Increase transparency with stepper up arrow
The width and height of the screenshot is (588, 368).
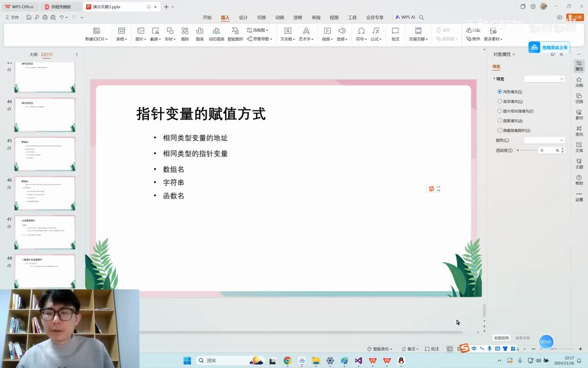[x=562, y=149]
